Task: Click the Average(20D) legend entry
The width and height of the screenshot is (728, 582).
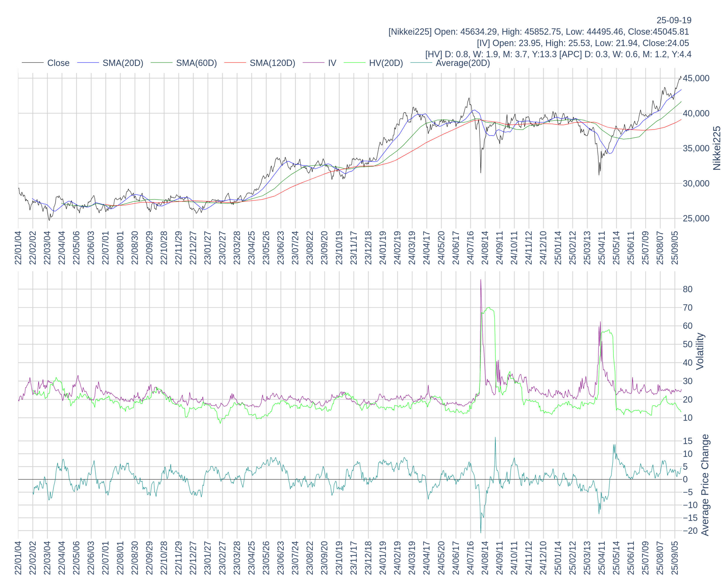Action: 463,63
